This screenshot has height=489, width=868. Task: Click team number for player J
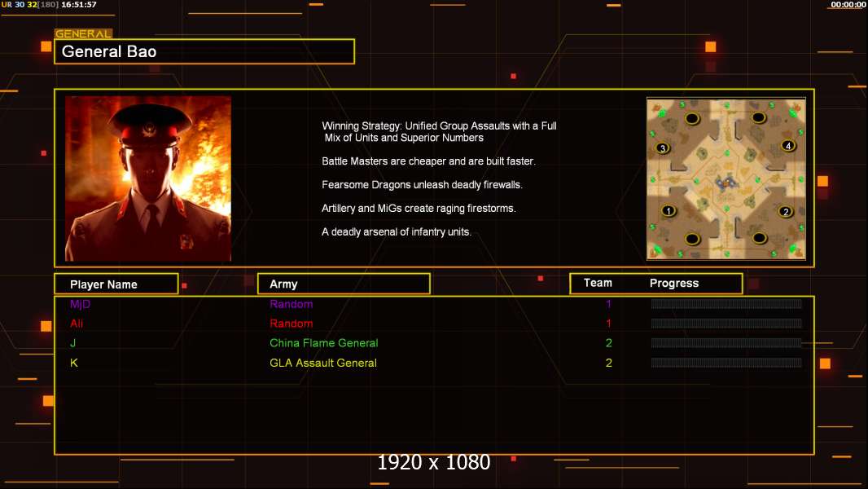(x=609, y=343)
